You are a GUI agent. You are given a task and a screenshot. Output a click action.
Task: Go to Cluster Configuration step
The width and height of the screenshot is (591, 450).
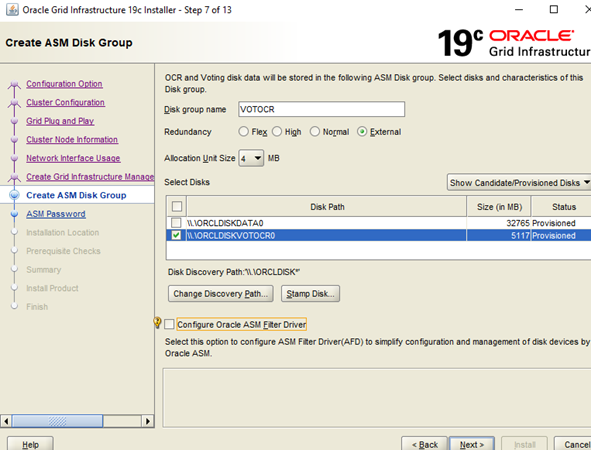[65, 102]
